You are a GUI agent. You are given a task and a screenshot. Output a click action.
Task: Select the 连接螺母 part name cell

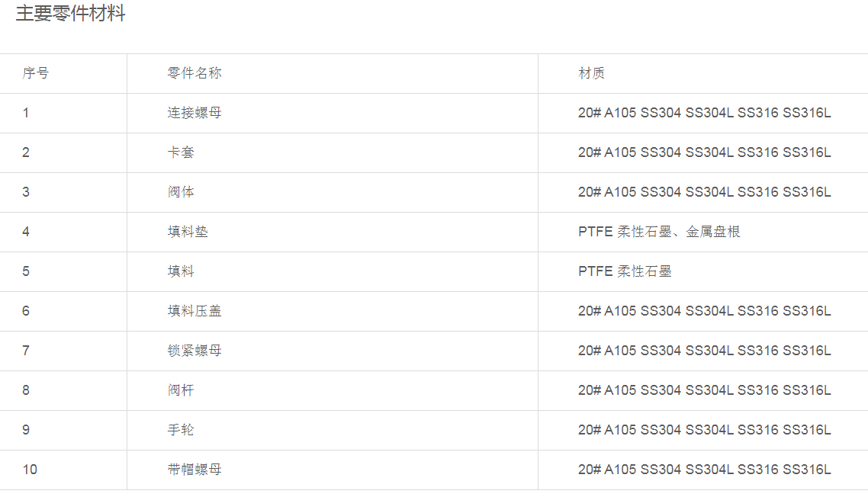[194, 113]
